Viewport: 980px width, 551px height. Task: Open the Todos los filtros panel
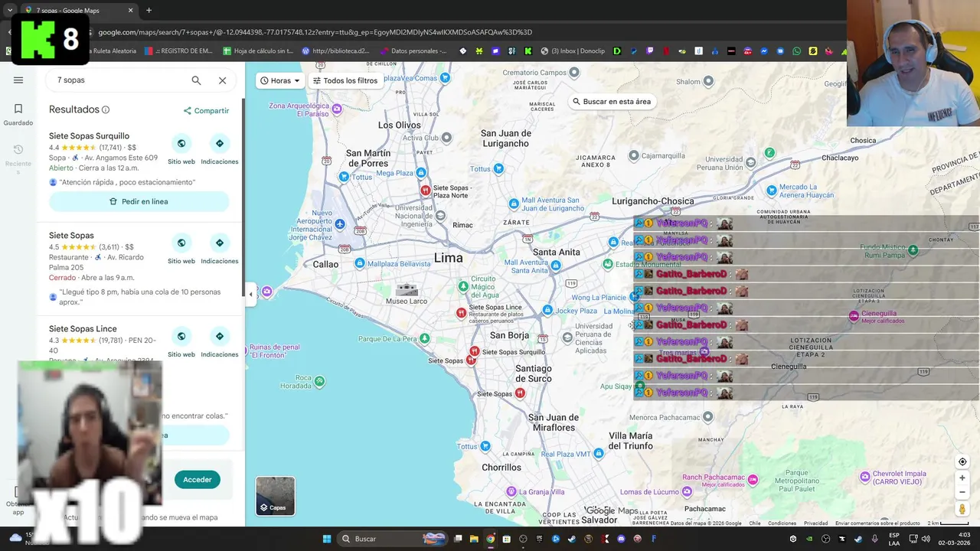tap(345, 80)
